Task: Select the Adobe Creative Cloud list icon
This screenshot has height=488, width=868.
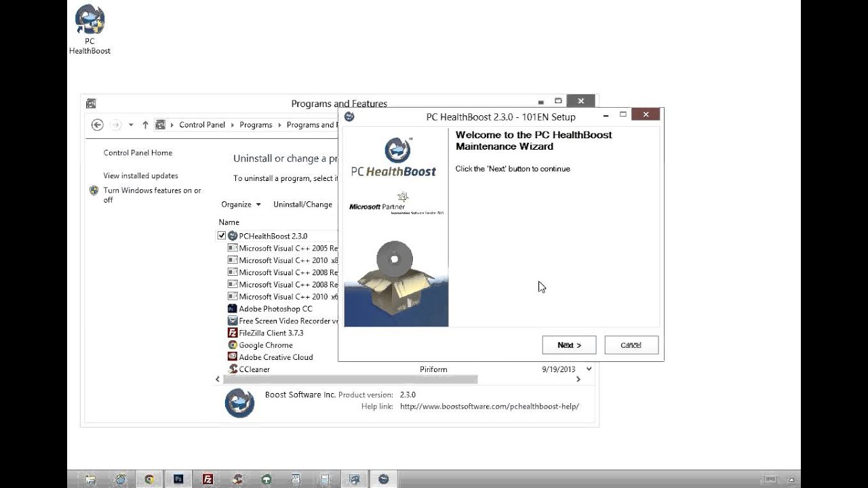Action: coord(233,357)
